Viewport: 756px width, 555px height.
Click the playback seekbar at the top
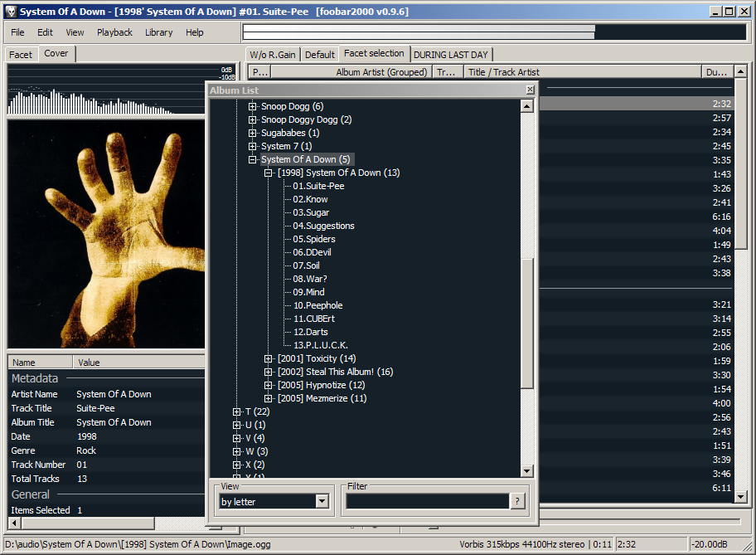pos(495,32)
